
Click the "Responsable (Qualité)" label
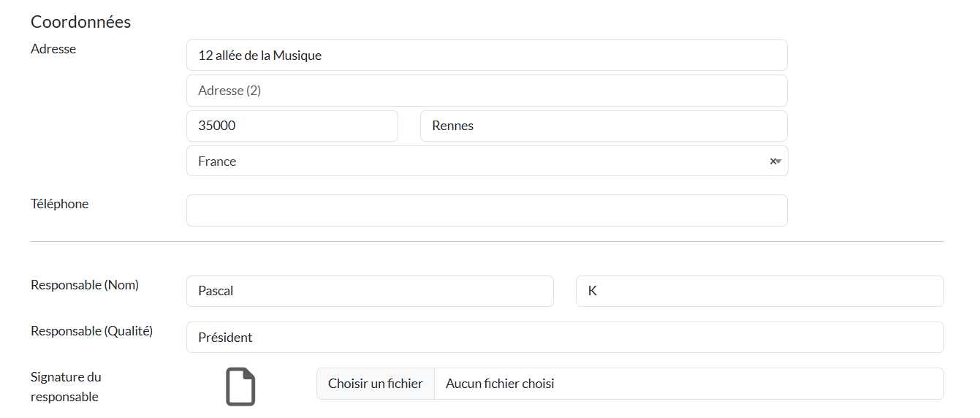pos(92,331)
